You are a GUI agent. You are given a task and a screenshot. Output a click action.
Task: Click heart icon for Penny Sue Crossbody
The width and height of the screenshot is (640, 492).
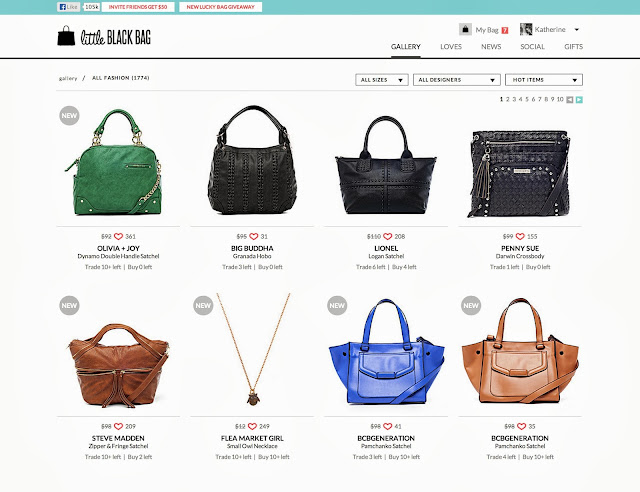coord(520,236)
